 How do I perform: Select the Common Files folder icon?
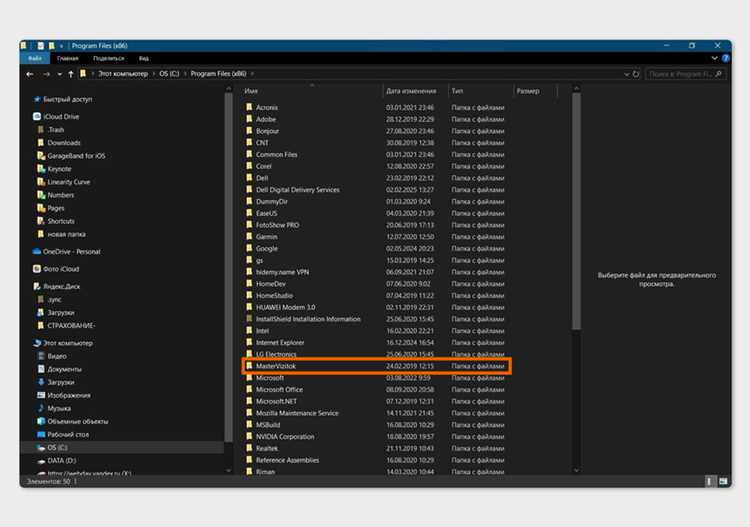(249, 154)
